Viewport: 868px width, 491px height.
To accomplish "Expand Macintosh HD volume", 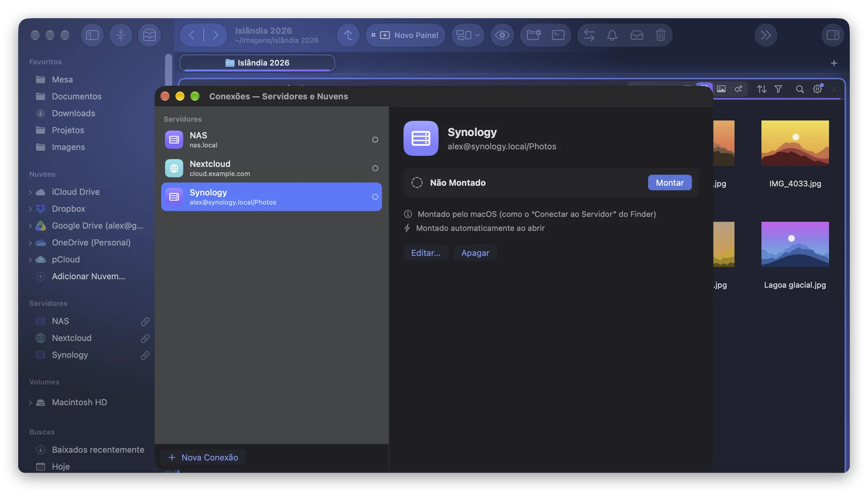I will tap(30, 403).
